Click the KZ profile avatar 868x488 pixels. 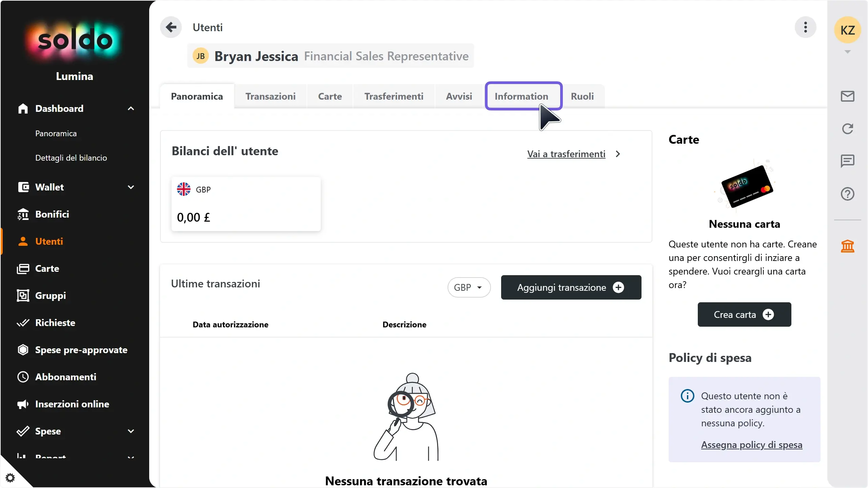click(x=847, y=30)
